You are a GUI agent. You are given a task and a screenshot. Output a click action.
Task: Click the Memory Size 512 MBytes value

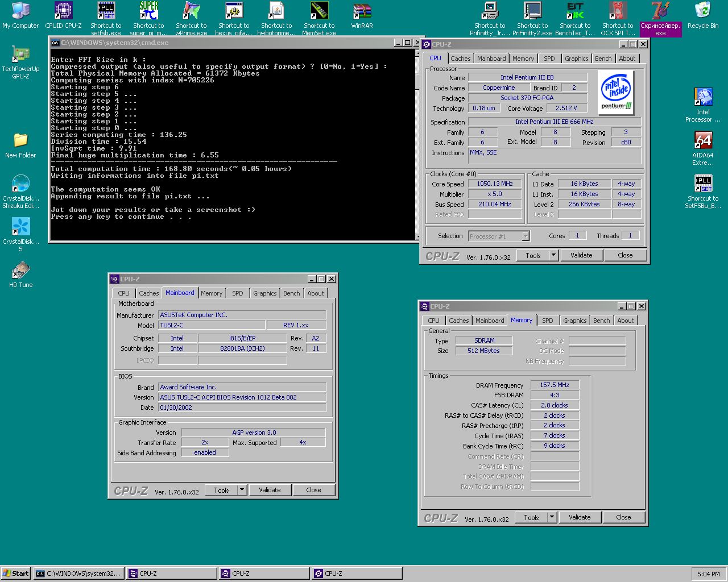pos(484,351)
